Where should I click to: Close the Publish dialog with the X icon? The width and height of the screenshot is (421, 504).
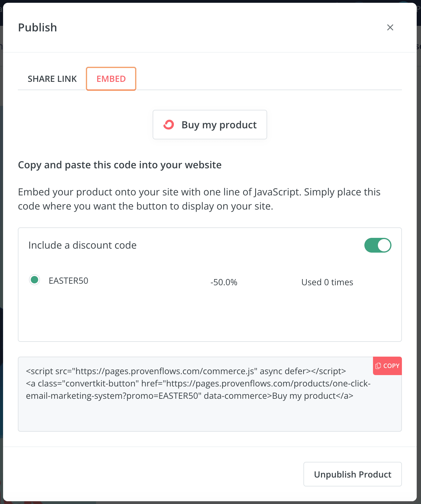point(390,27)
